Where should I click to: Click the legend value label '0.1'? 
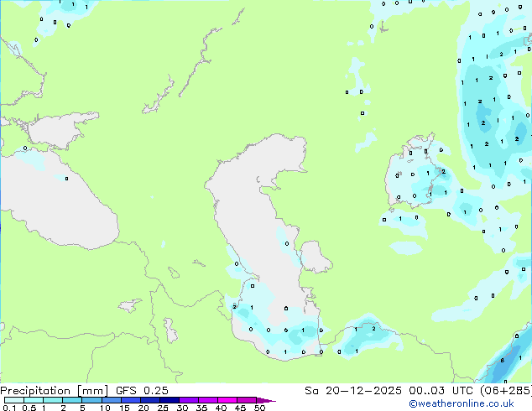pyautogui.click(x=9, y=408)
